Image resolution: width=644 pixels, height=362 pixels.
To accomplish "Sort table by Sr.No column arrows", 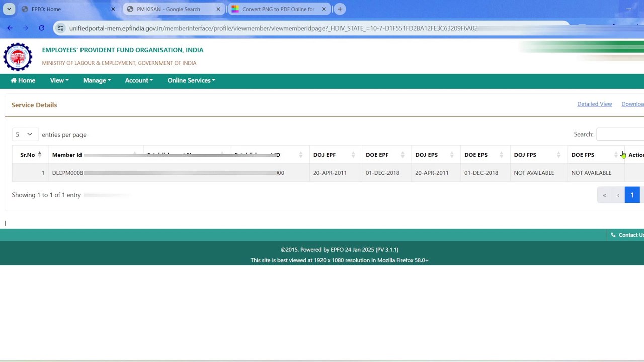I will pyautogui.click(x=39, y=155).
